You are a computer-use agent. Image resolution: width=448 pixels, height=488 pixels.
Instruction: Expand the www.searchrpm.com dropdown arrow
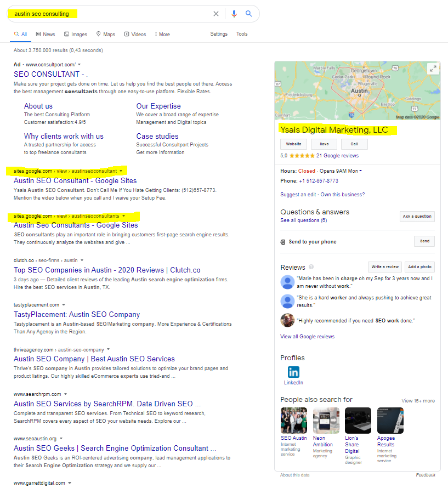[65, 394]
